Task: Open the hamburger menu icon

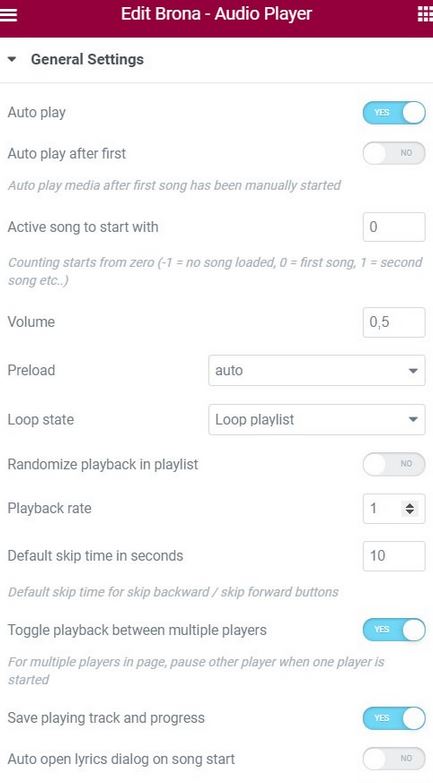Action: click(x=8, y=15)
